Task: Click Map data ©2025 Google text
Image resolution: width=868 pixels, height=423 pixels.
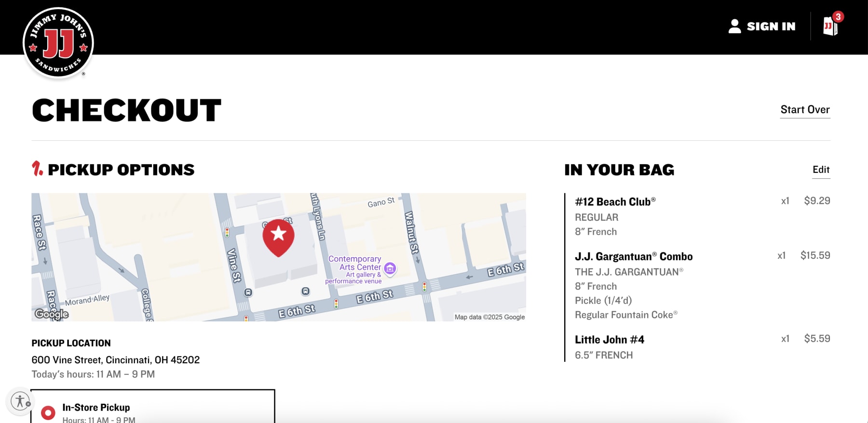Action: click(489, 317)
